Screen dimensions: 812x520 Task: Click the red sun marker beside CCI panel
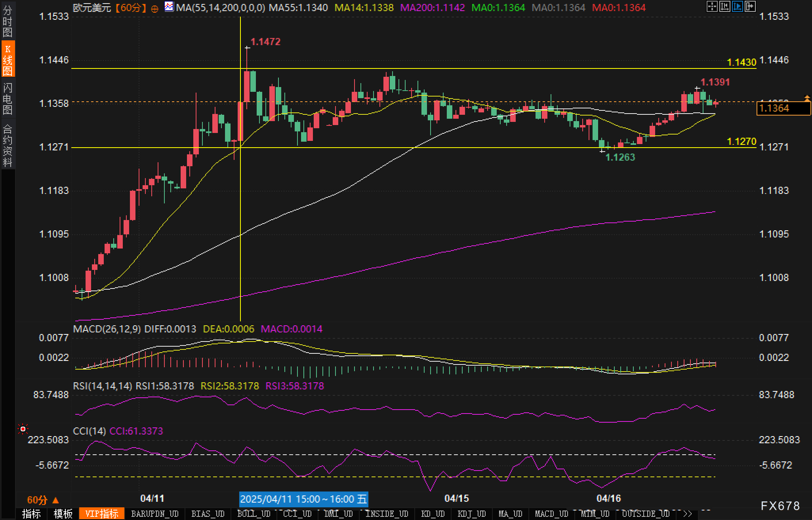23,429
